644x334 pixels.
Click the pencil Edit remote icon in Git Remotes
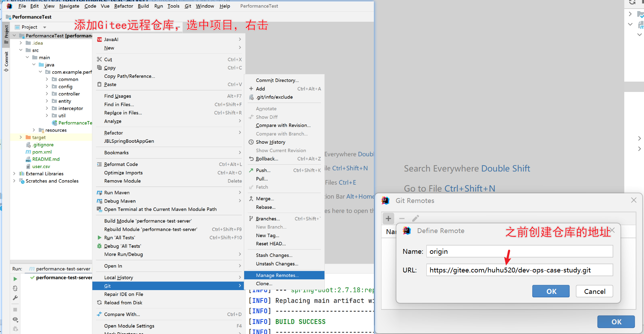(x=415, y=219)
